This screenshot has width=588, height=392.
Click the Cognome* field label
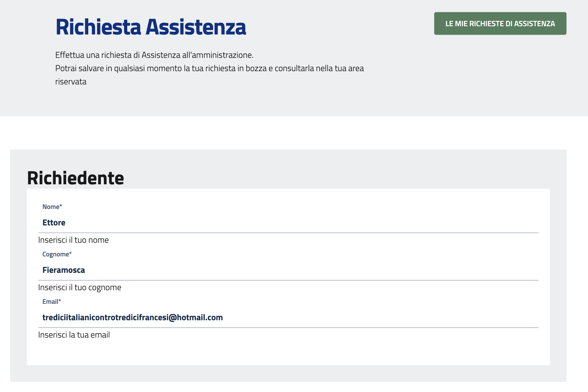[57, 254]
